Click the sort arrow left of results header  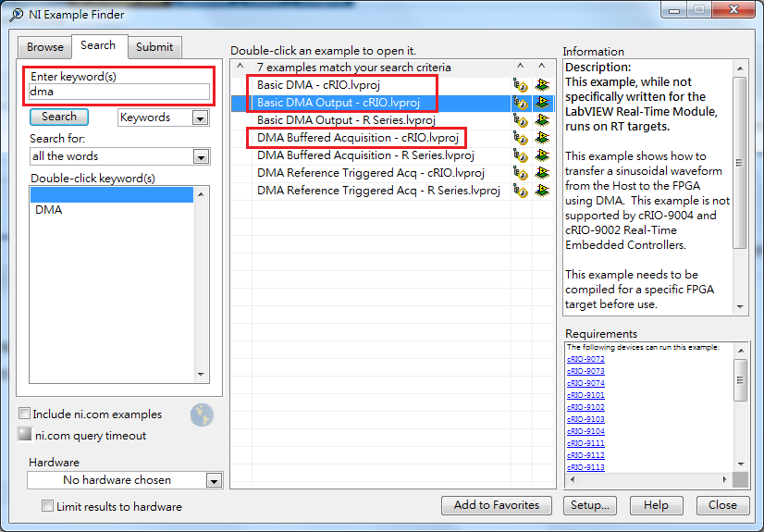click(x=240, y=67)
